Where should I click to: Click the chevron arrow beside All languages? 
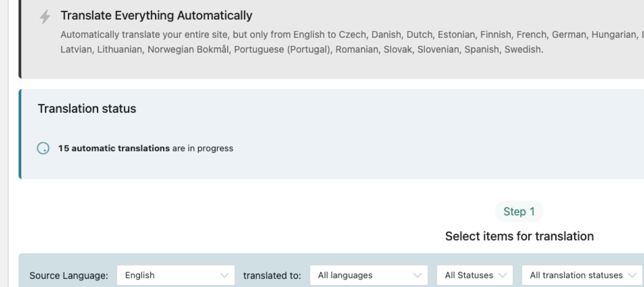(x=417, y=276)
